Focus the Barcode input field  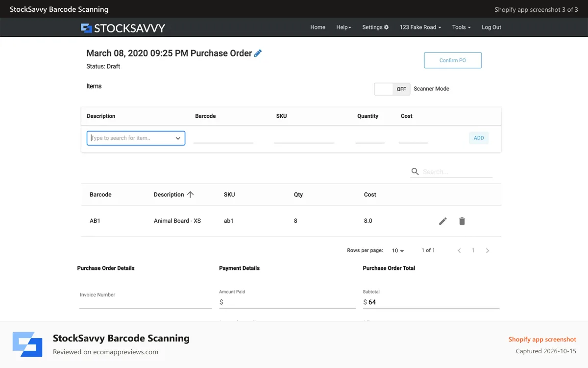(x=223, y=138)
